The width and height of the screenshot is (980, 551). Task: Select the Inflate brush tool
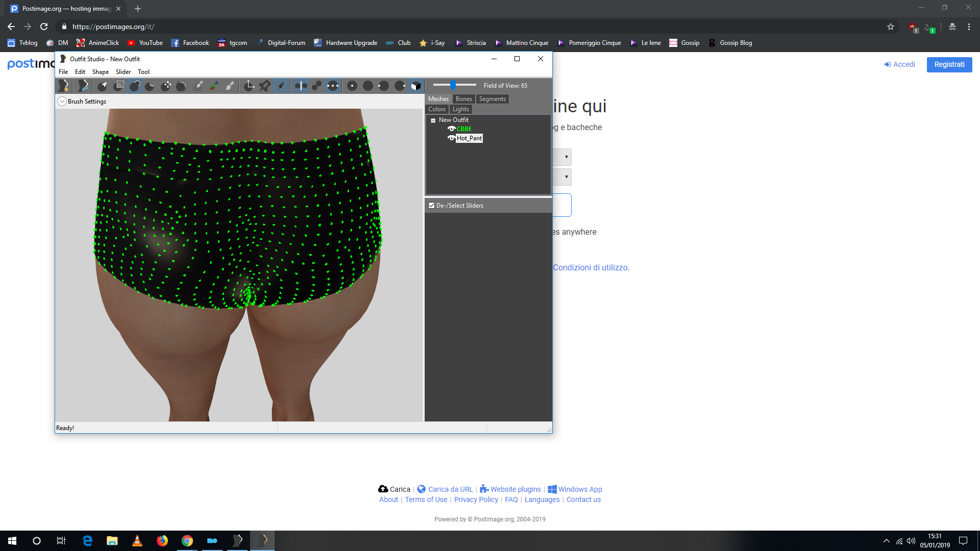[135, 86]
